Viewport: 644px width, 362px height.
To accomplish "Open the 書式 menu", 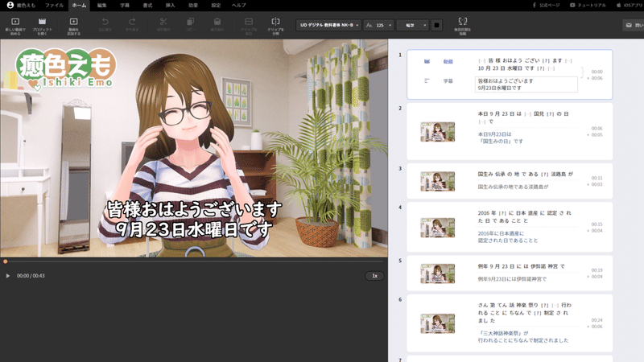I will point(147,6).
